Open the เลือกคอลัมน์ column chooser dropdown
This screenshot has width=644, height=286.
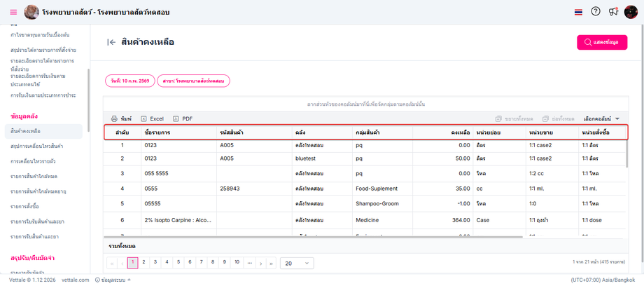tap(601, 119)
